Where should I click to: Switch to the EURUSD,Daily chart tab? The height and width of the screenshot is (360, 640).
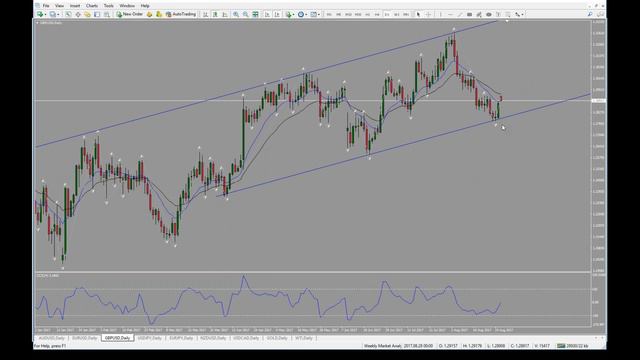(x=85, y=338)
